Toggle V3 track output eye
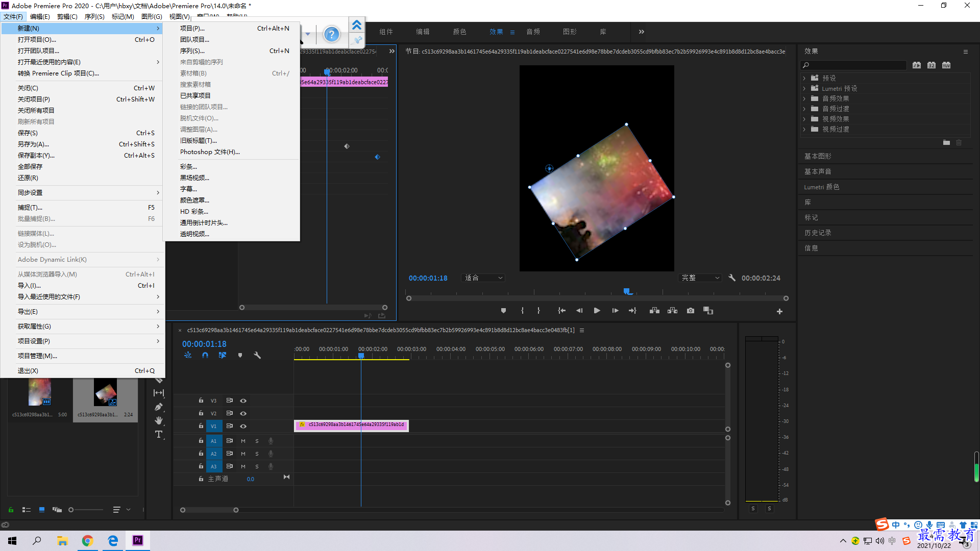 pos(243,400)
